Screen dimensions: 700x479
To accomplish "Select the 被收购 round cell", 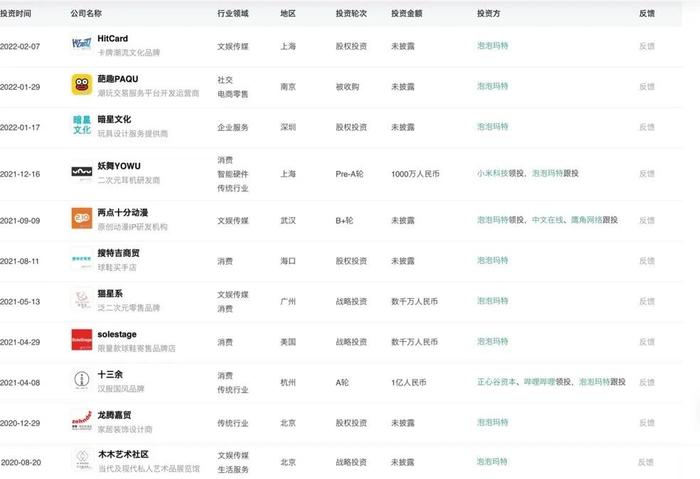I will [x=347, y=87].
